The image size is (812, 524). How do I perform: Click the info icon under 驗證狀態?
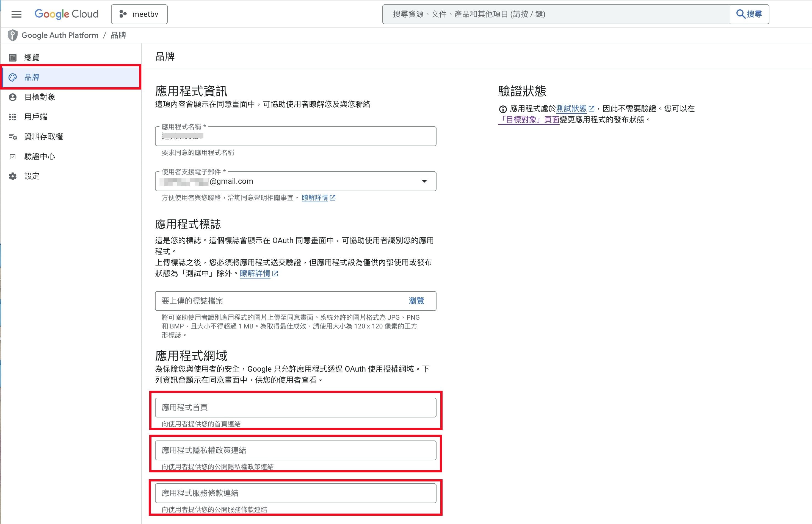tap(503, 109)
